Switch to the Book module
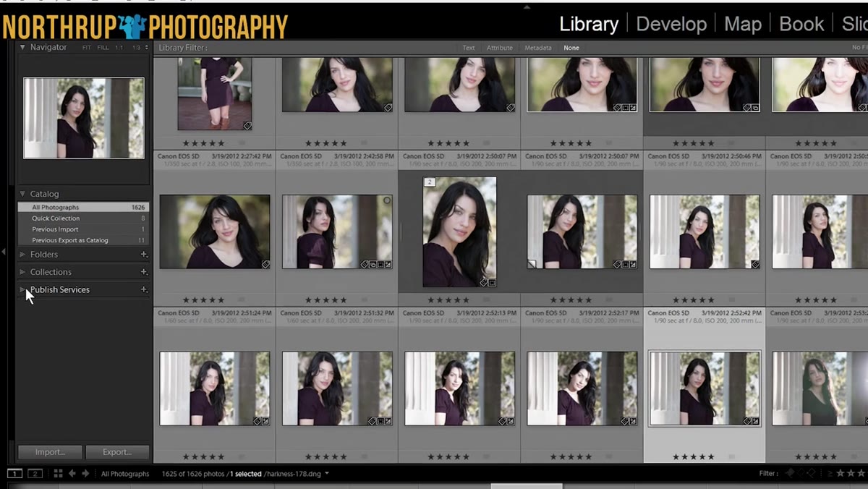The image size is (868, 489). (x=801, y=24)
